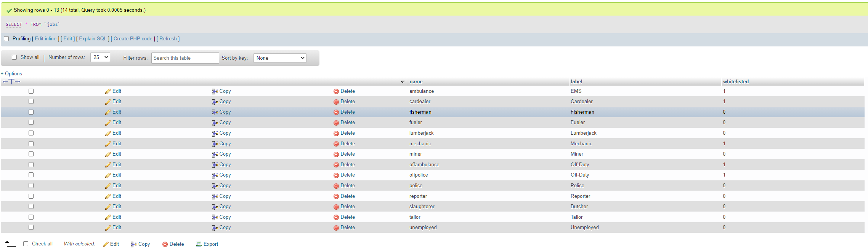
Task: Click the Edit pencil icon for cardealer row
Action: (108, 102)
